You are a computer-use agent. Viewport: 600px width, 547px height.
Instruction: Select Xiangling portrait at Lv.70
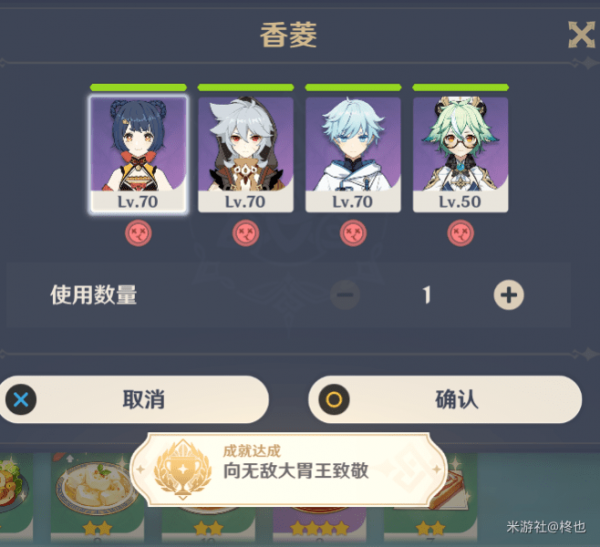138,154
